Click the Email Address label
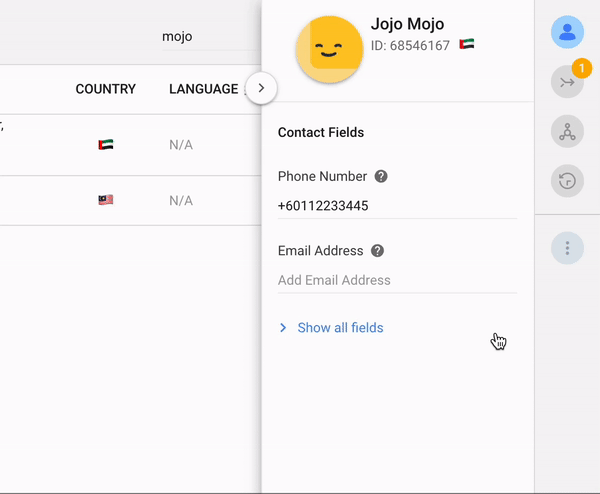Image resolution: width=600 pixels, height=494 pixels. click(320, 251)
